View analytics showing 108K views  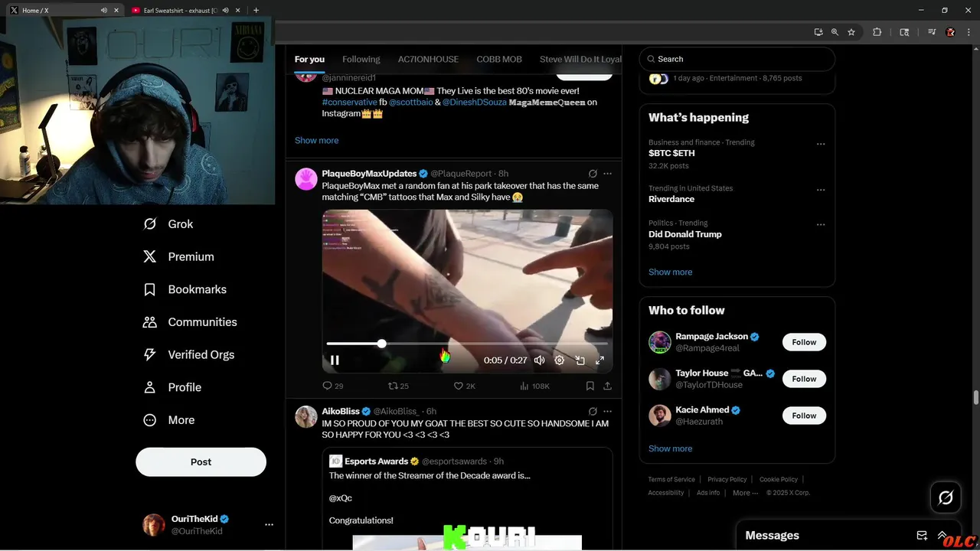click(534, 386)
